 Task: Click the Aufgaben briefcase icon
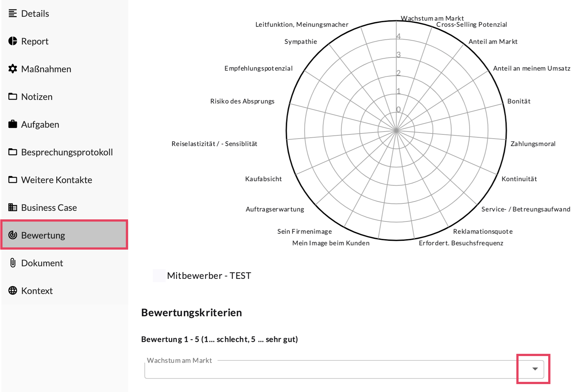click(13, 124)
